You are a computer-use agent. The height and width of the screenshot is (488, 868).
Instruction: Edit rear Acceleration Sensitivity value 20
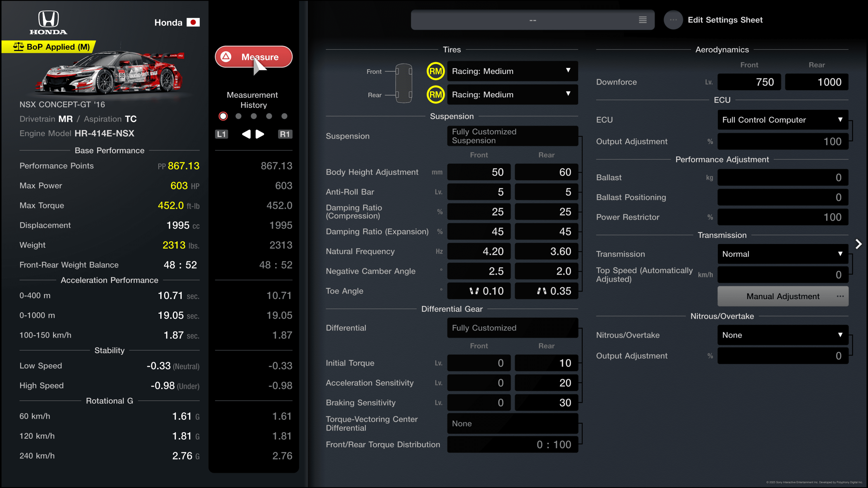point(547,383)
